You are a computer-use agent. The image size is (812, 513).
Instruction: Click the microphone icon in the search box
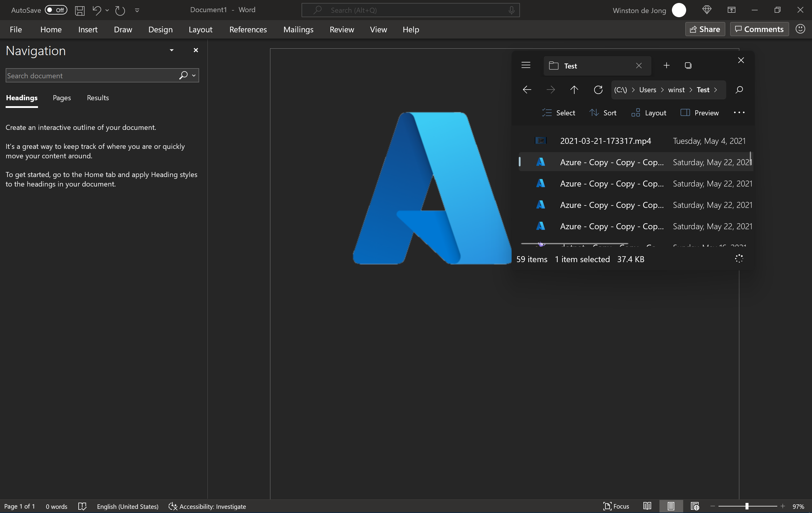pyautogui.click(x=512, y=10)
